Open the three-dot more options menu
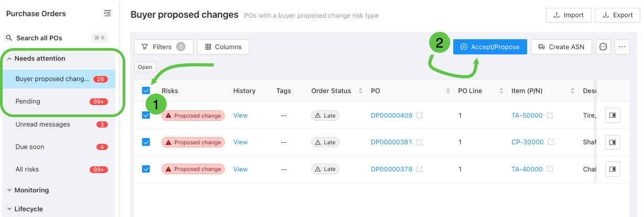644x217 pixels. point(622,47)
